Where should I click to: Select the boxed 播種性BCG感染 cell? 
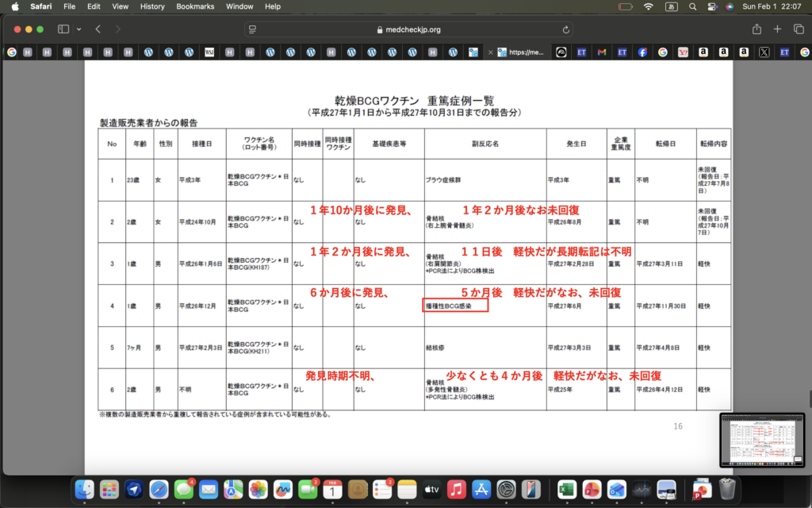point(455,306)
